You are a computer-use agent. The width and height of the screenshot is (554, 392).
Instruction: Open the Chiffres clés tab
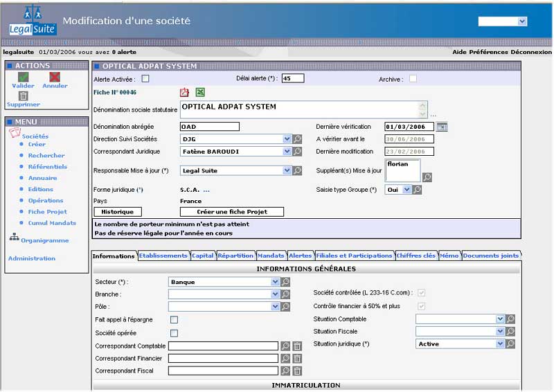coord(416,256)
